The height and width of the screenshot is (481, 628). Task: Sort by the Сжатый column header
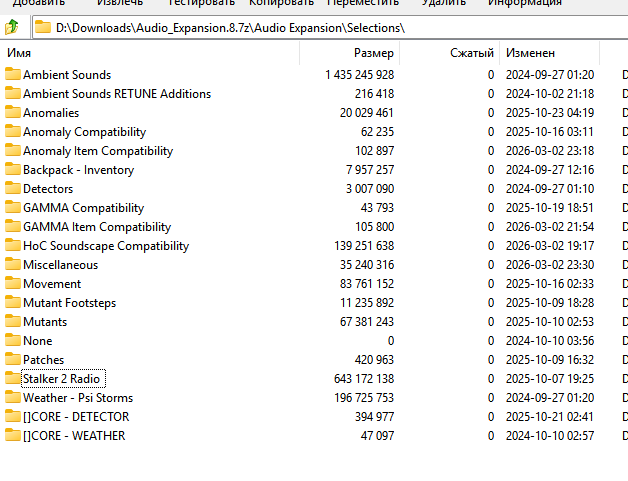pyautogui.click(x=450, y=53)
